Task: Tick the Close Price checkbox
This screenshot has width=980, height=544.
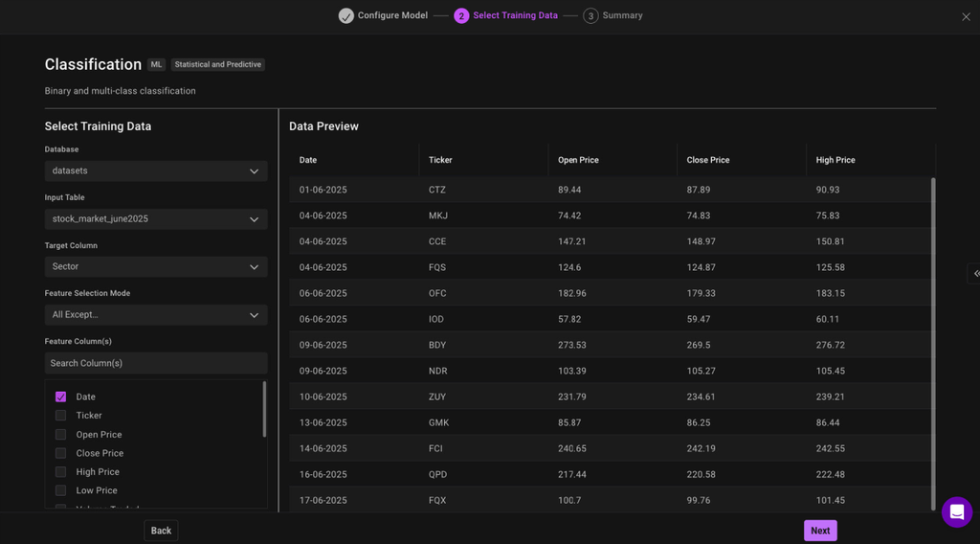Action: click(61, 453)
